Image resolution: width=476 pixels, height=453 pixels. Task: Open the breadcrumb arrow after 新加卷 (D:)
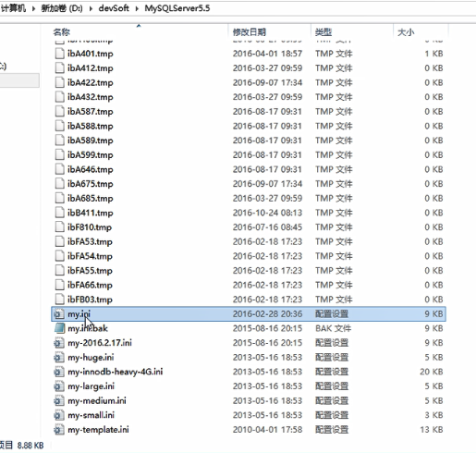91,8
